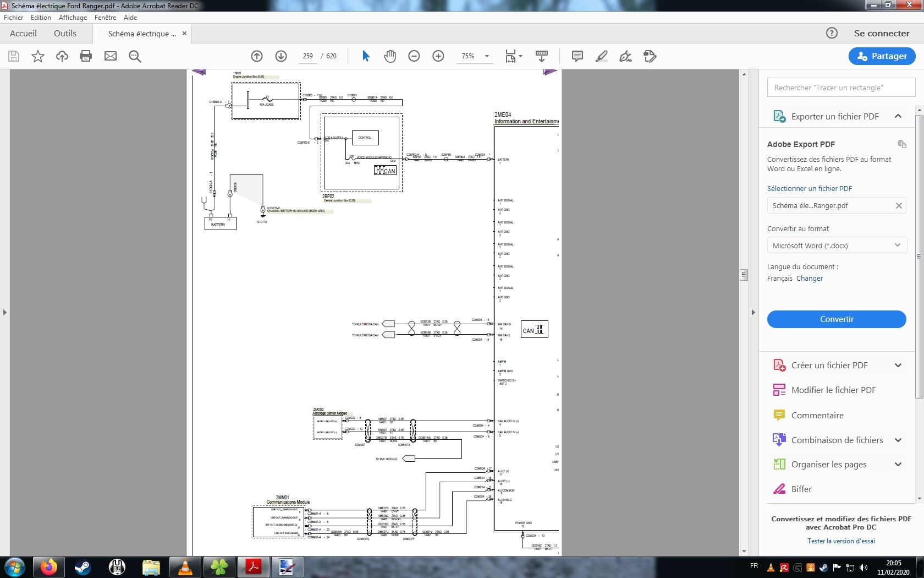The width and height of the screenshot is (924, 578).
Task: Click Se connecter
Action: 882,34
